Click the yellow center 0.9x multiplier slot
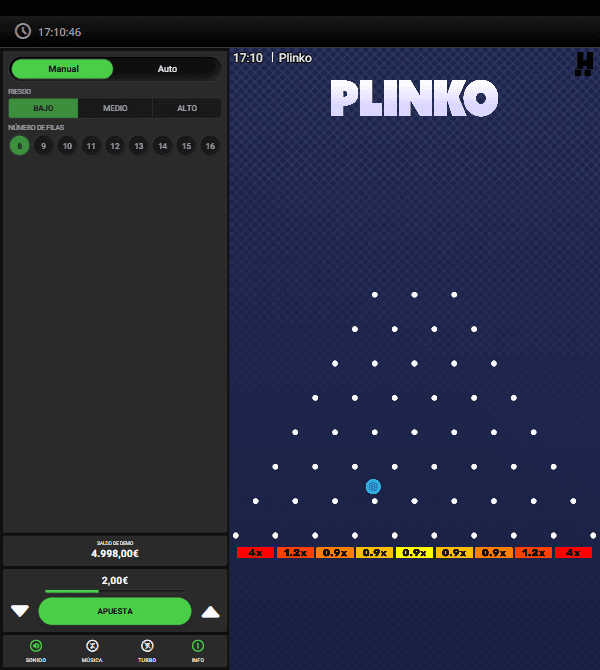This screenshot has height=670, width=600. [414, 552]
